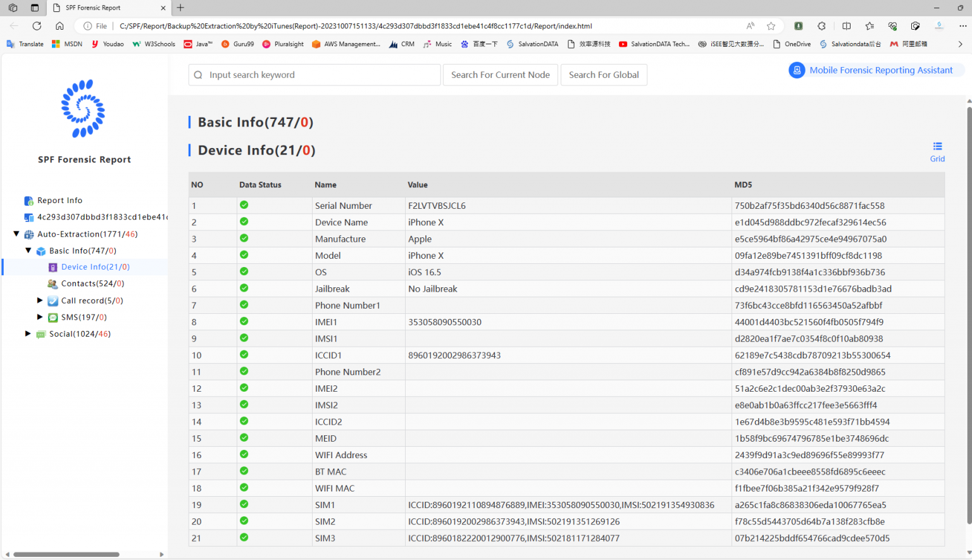Click the data status indicator for IMEI1
The width and height of the screenshot is (972, 560).
[x=244, y=321]
